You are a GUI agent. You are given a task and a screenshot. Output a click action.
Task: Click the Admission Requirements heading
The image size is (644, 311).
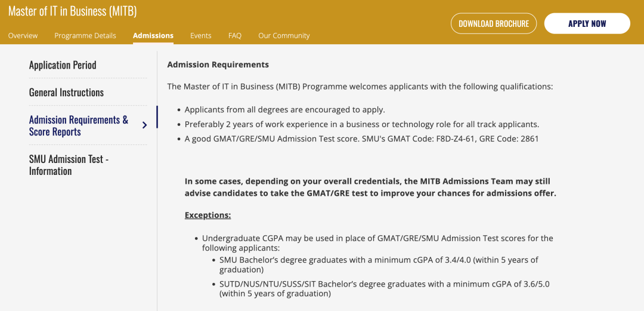(218, 64)
